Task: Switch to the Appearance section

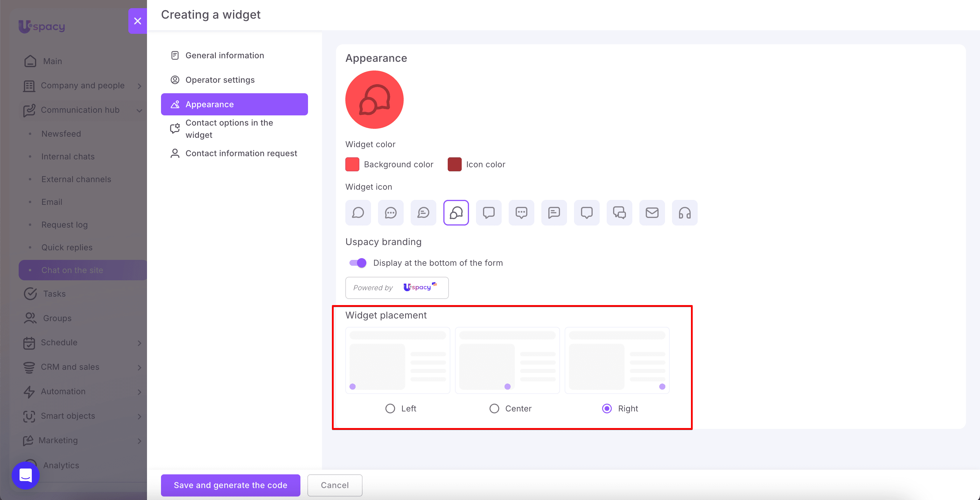Action: point(234,104)
